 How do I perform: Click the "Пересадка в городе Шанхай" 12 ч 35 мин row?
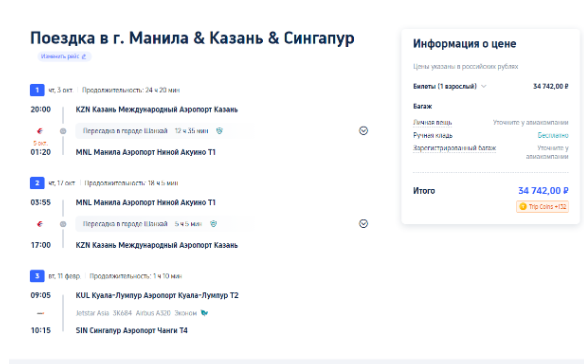[x=164, y=131]
